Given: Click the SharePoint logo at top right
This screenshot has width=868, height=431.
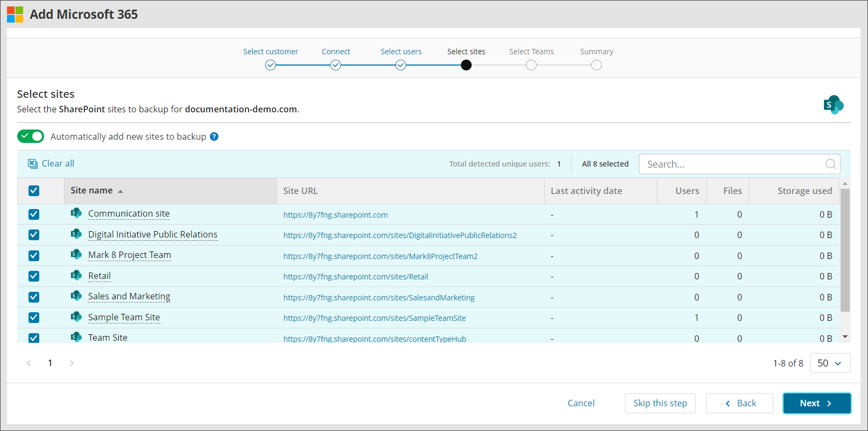Looking at the screenshot, I should click(833, 105).
